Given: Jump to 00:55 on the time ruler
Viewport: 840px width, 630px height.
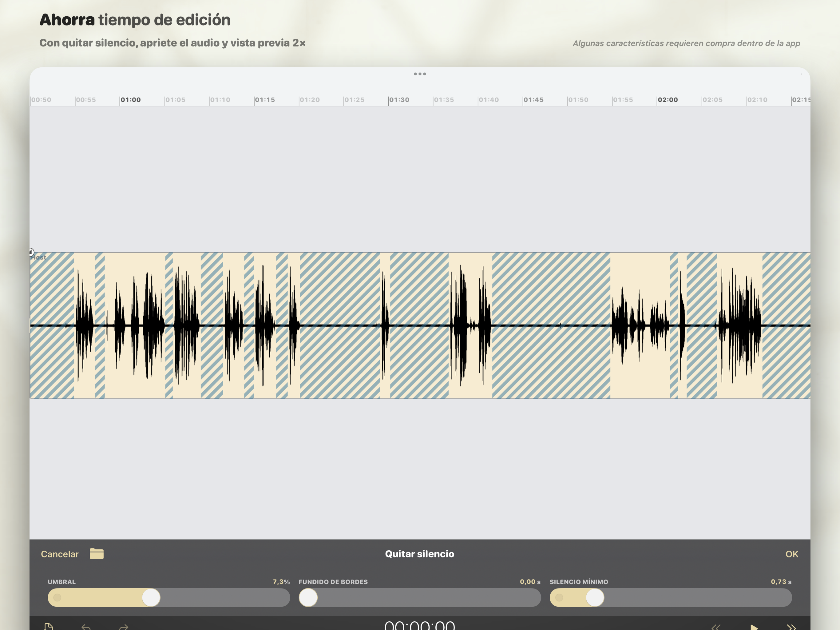Looking at the screenshot, I should tap(86, 100).
